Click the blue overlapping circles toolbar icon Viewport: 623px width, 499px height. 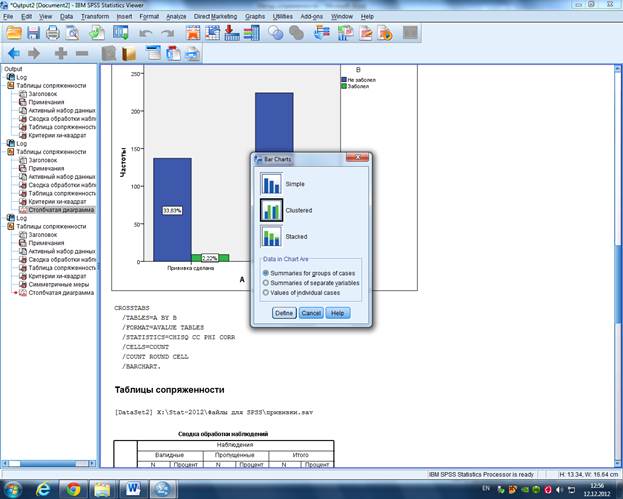click(x=275, y=33)
